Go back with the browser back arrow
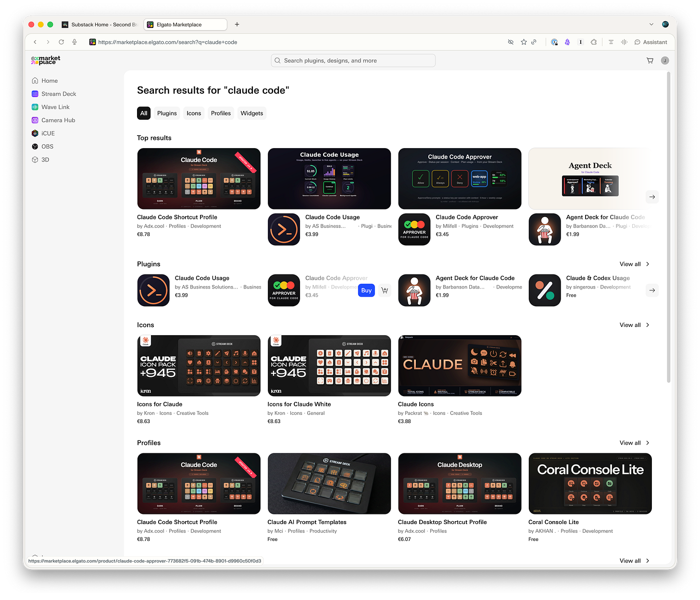This screenshot has height=600, width=700. [35, 42]
